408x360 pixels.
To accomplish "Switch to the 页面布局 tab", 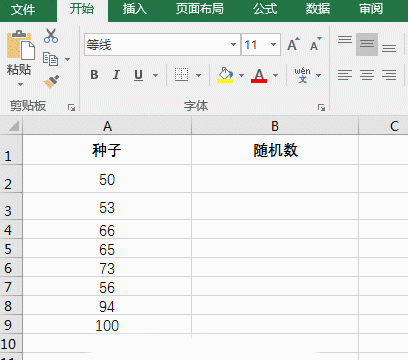I will point(200,9).
